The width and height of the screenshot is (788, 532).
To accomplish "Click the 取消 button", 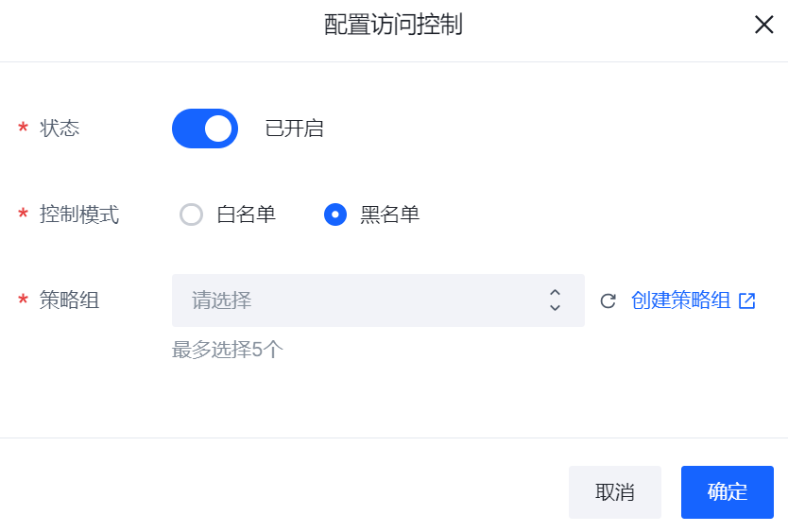I will (x=614, y=491).
